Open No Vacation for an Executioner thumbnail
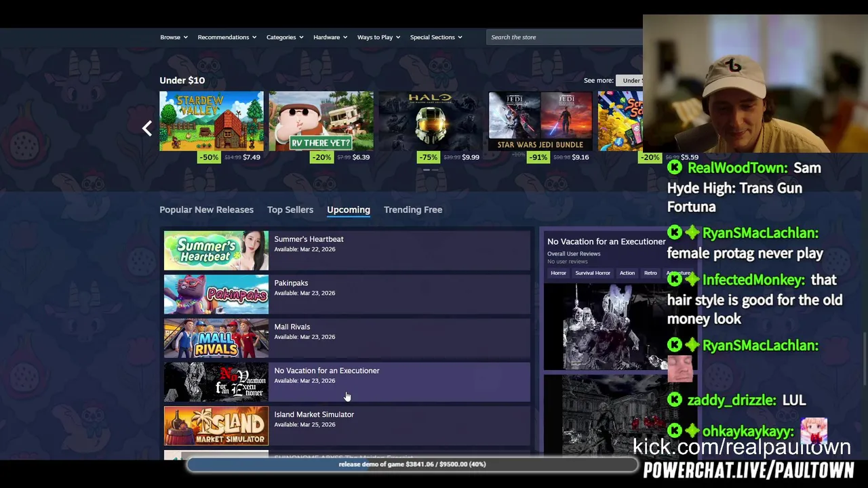Image resolution: width=868 pixels, height=488 pixels. click(x=216, y=382)
